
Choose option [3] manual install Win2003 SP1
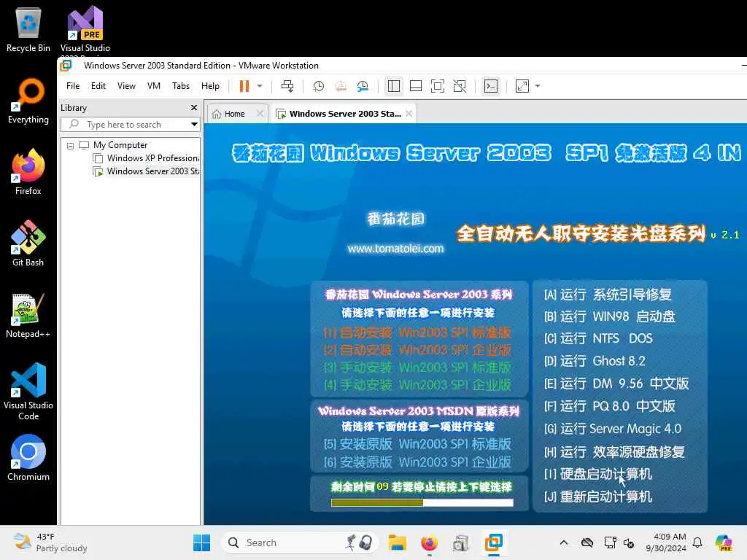(x=417, y=367)
